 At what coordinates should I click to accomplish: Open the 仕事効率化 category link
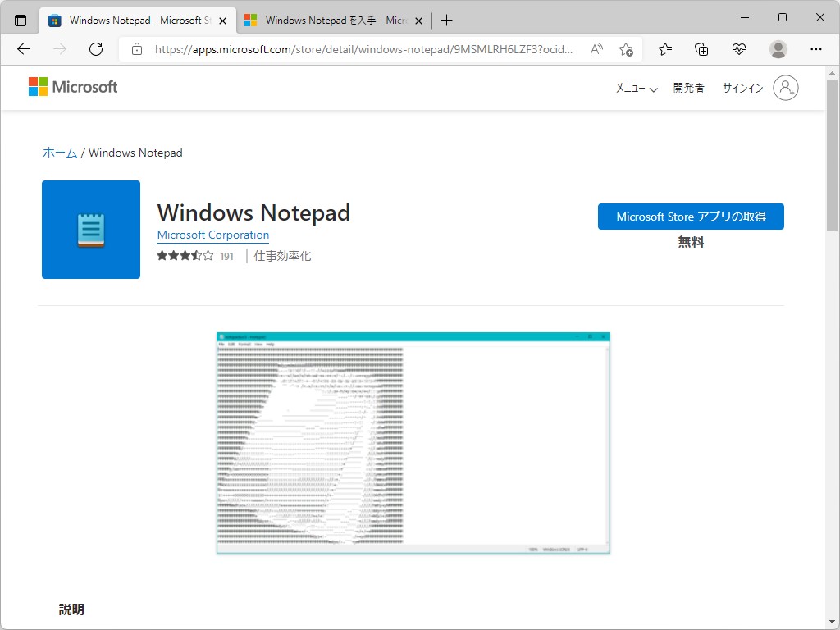coord(282,256)
